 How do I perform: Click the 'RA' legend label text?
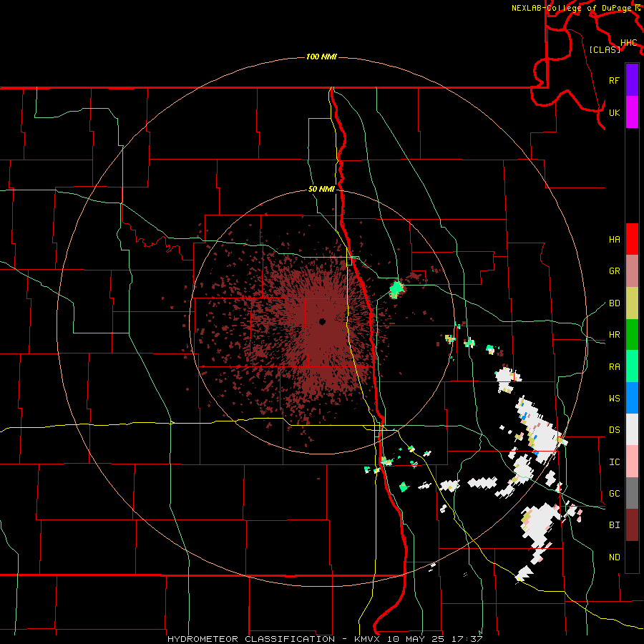tap(615, 367)
